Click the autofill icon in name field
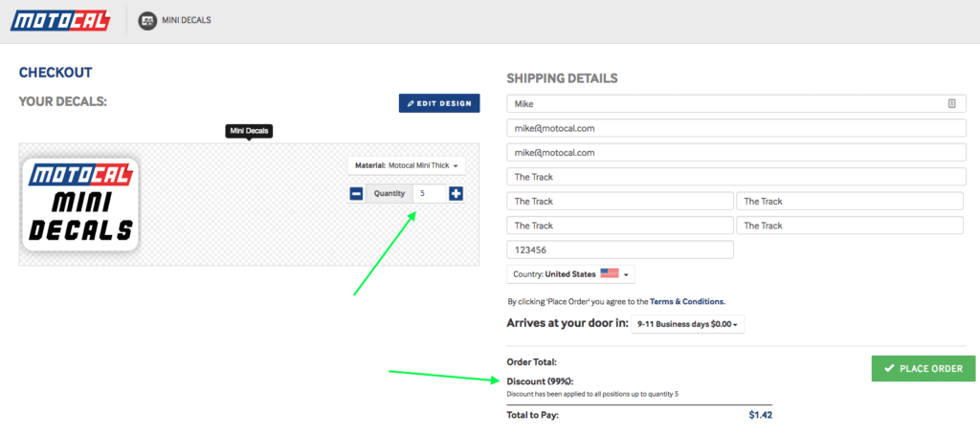This screenshot has width=980, height=434. 952,103
